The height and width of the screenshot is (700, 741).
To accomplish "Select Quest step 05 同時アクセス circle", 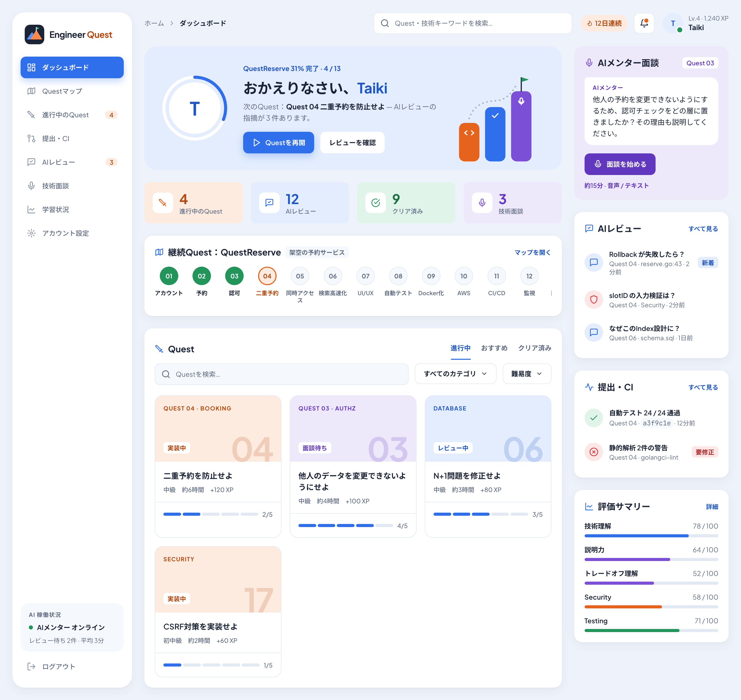I will point(300,276).
